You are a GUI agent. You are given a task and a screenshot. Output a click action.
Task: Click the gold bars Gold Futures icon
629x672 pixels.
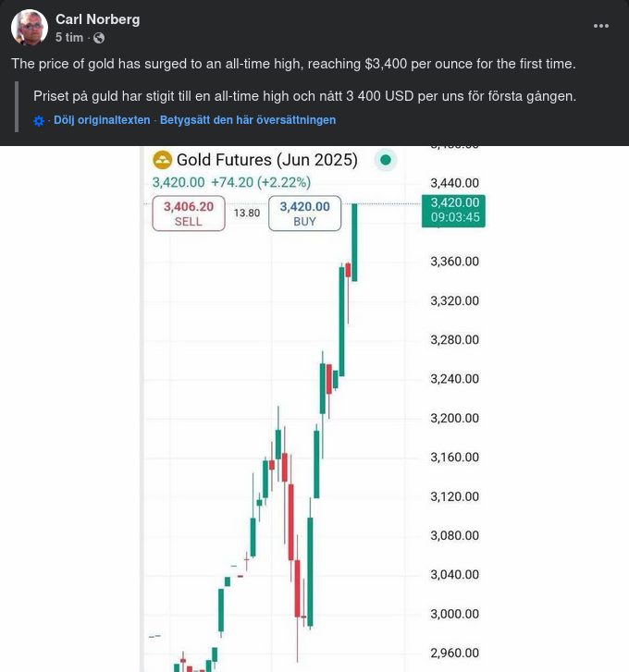coord(162,160)
